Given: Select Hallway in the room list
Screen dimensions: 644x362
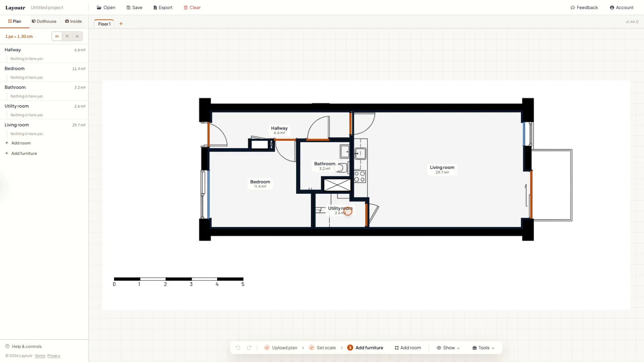Looking at the screenshot, I should pyautogui.click(x=44, y=50).
